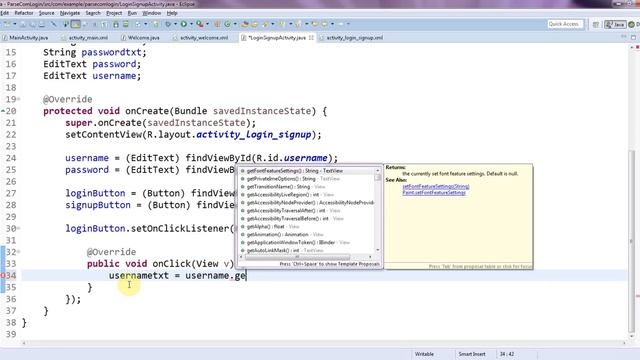The image size is (640, 360).
Task: Focus the Quick Access search field
Action: tap(565, 24)
